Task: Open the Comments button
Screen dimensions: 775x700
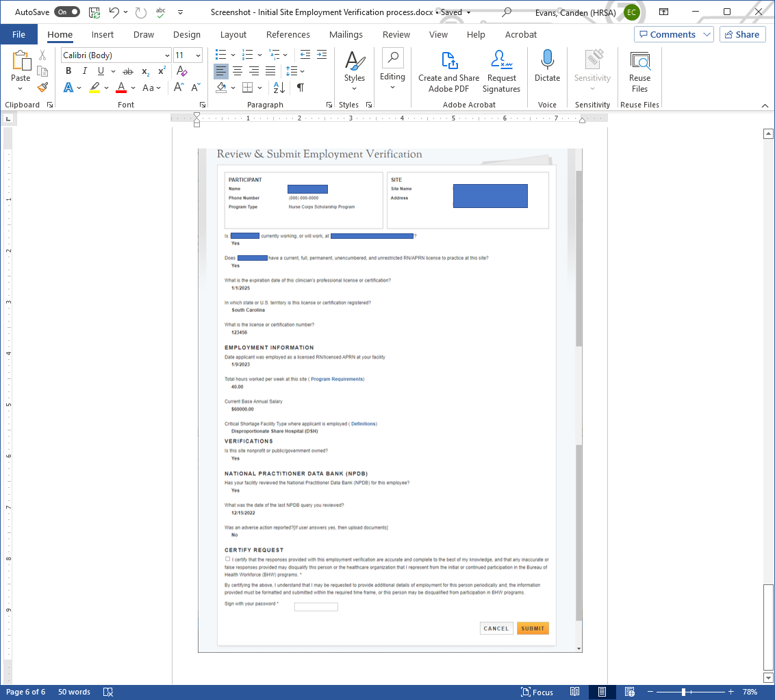Action: click(x=673, y=34)
